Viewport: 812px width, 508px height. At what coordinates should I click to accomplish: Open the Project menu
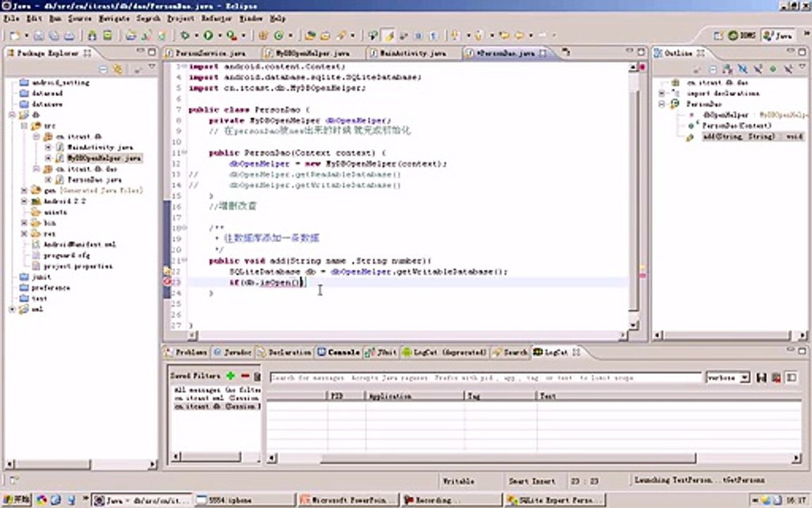click(x=180, y=18)
